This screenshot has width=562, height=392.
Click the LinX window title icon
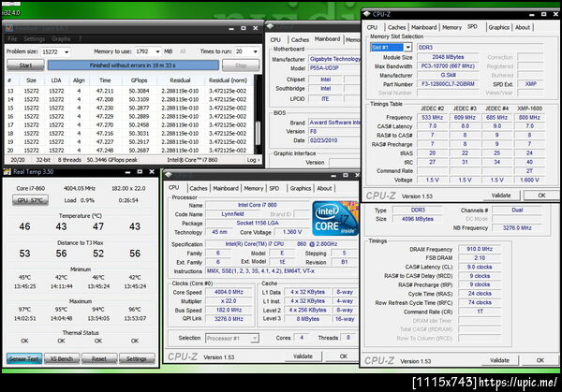coord(9,28)
